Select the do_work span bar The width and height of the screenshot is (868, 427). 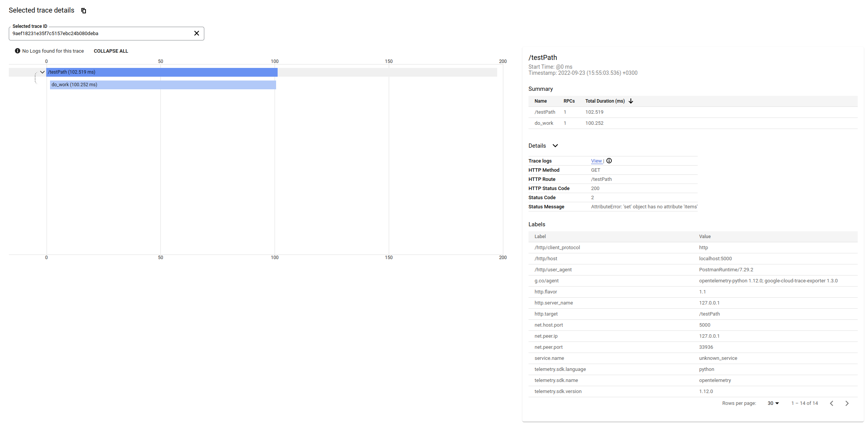click(x=162, y=85)
